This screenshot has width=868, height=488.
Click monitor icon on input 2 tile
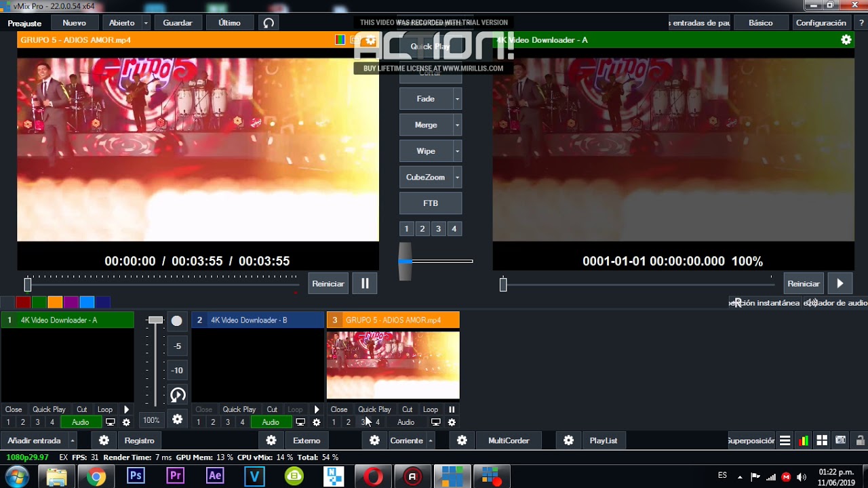coord(300,422)
